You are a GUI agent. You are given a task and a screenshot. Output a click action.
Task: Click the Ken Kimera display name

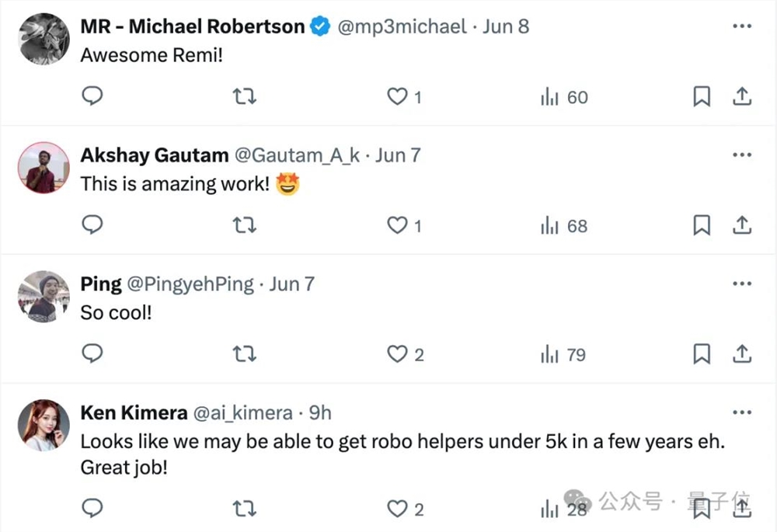134,413
